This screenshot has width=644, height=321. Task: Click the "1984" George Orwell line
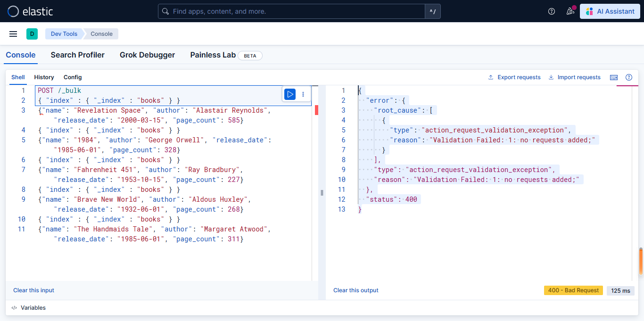(x=155, y=145)
